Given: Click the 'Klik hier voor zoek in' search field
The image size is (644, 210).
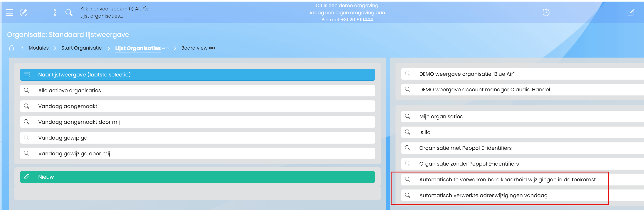Looking at the screenshot, I should [x=114, y=12].
